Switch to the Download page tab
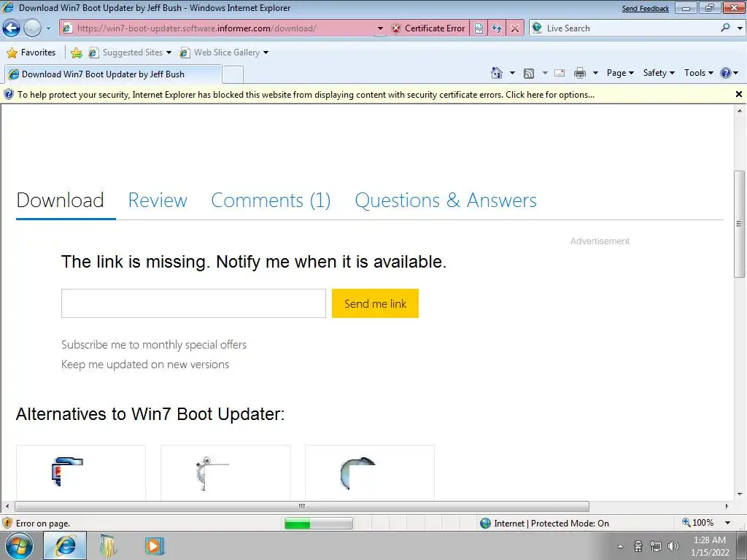The height and width of the screenshot is (560, 747). click(x=60, y=200)
